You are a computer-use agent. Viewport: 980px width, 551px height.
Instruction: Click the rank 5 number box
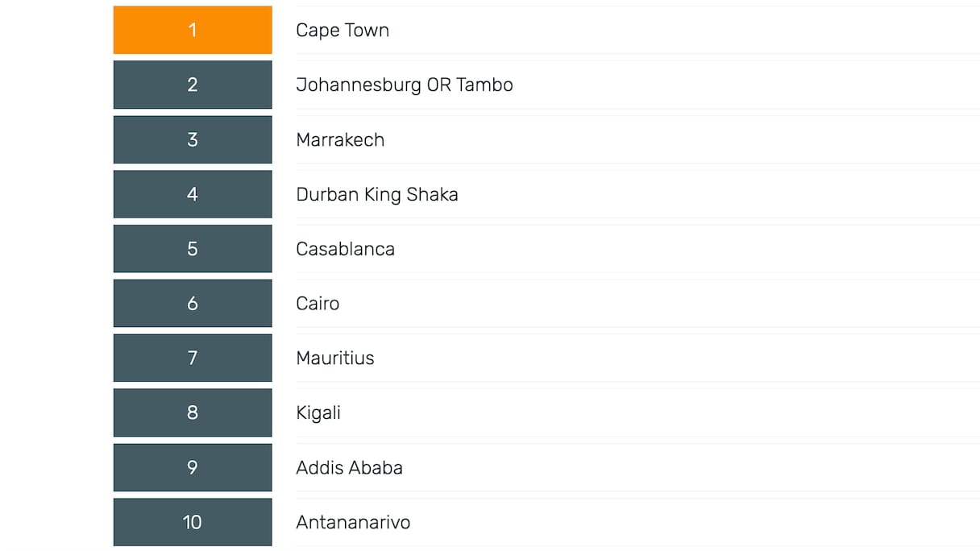(x=193, y=249)
